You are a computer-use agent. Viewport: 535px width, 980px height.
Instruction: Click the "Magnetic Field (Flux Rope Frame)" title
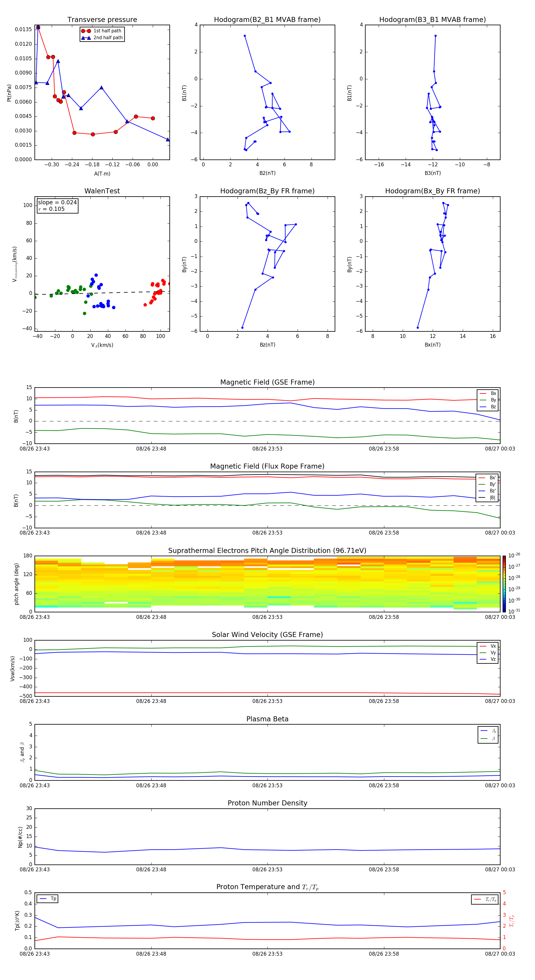tap(267, 467)
